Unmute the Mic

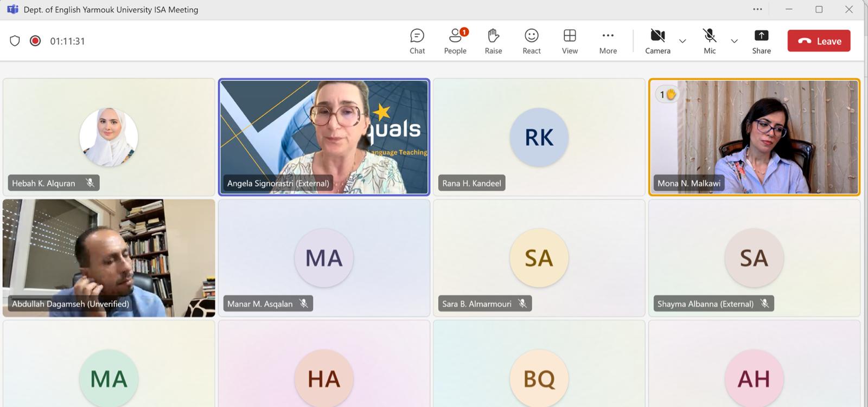pos(710,41)
